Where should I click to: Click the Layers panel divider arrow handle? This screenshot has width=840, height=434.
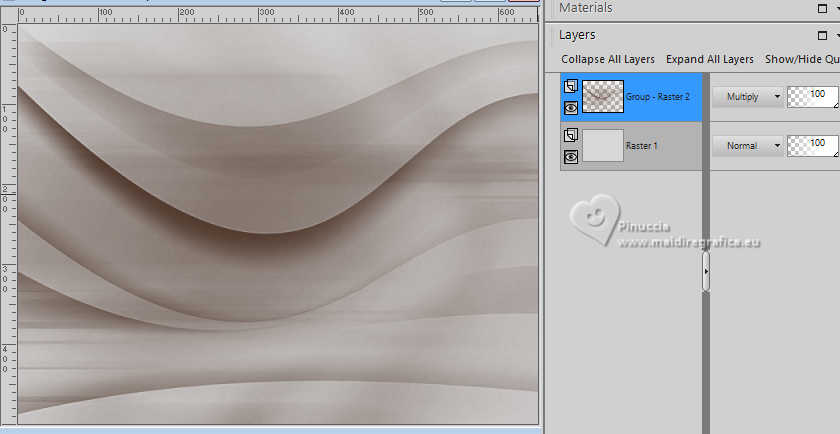click(x=706, y=271)
